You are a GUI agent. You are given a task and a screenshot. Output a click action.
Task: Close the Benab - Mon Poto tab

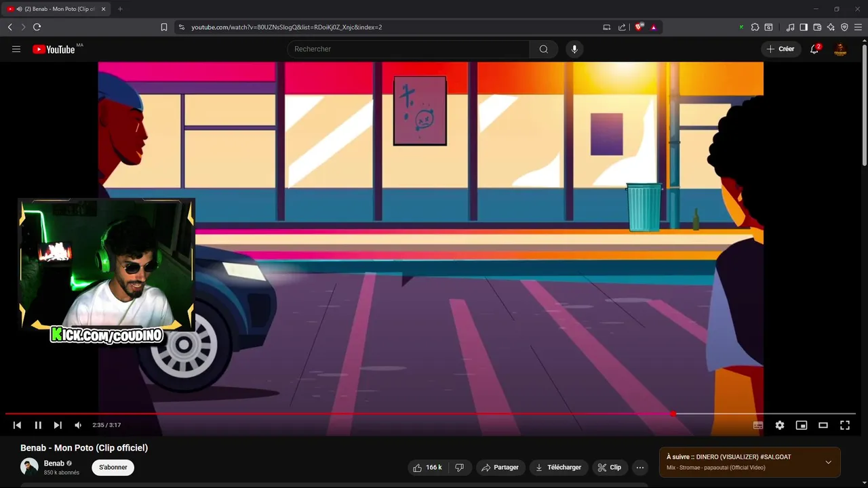click(x=103, y=9)
